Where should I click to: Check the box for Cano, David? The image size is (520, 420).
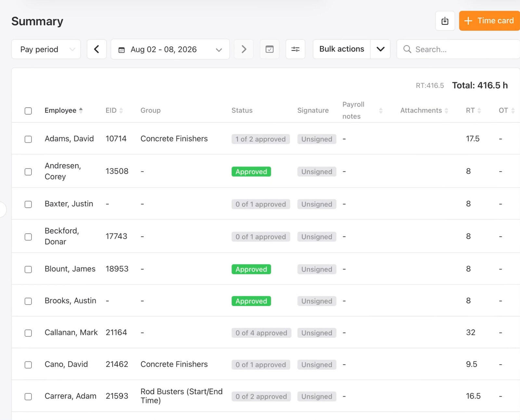(28, 365)
